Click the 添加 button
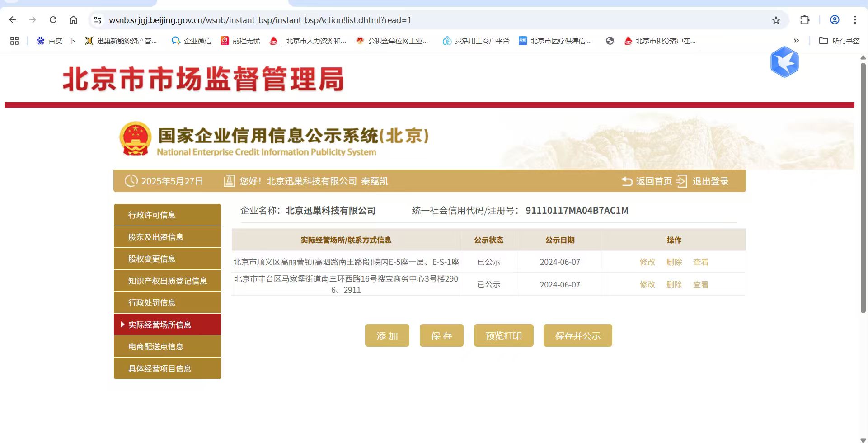 tap(387, 335)
